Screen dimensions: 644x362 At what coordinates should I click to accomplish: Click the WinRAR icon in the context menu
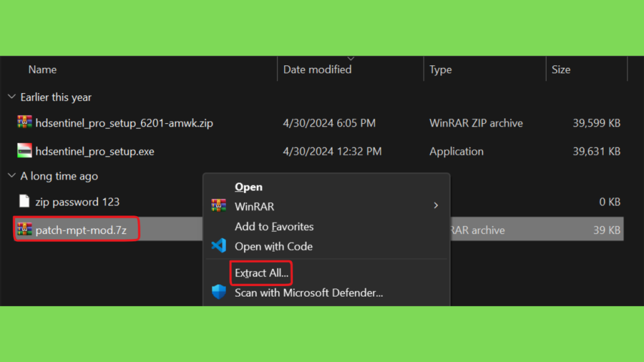[x=218, y=206]
